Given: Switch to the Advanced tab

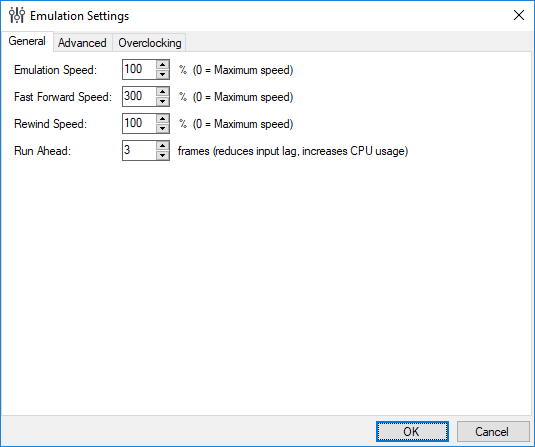Looking at the screenshot, I should click(82, 43).
